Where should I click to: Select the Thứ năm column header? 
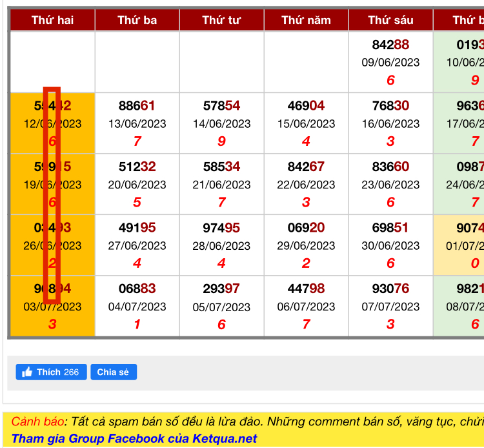tap(306, 20)
